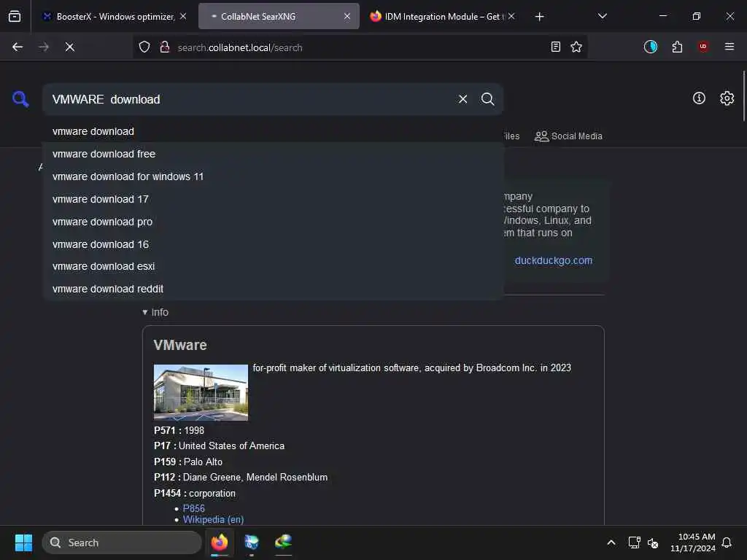Click the taskbar Search box

(122, 542)
